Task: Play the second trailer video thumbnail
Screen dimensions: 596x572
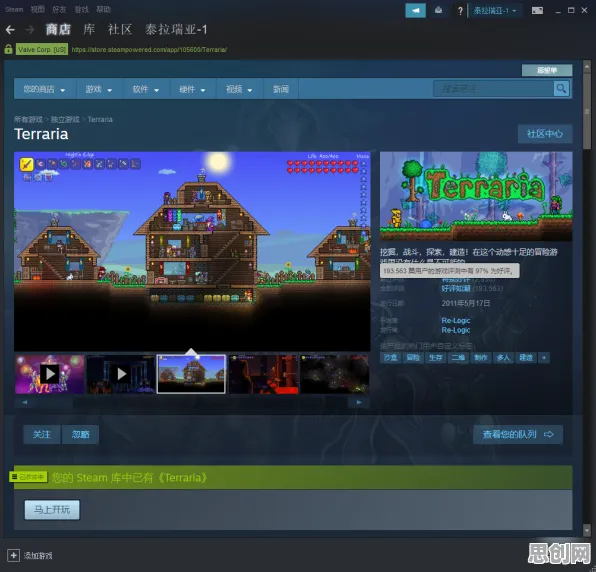Action: pyautogui.click(x=121, y=374)
